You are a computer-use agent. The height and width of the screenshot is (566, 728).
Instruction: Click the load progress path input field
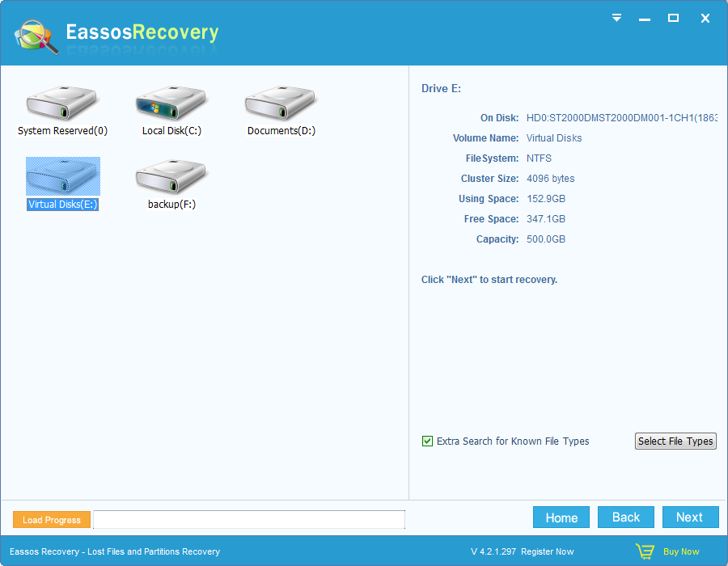[x=249, y=520]
